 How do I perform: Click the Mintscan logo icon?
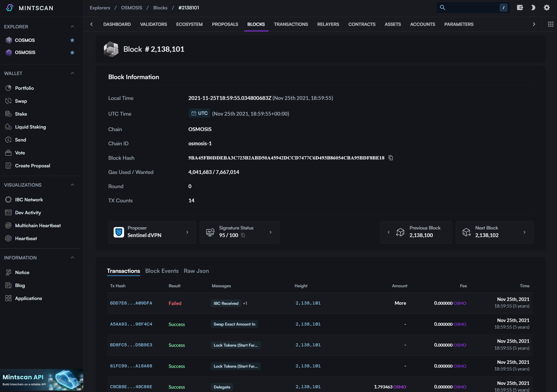(x=10, y=8)
